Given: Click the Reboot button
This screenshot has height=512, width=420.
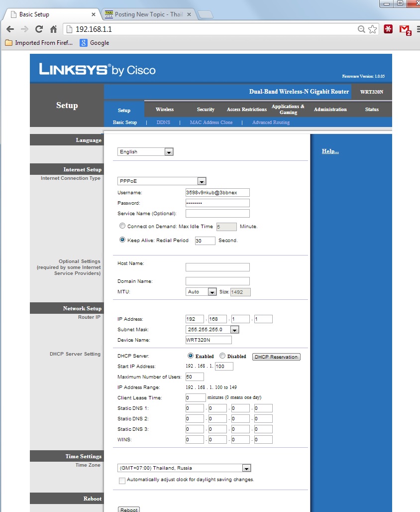Looking at the screenshot, I should [129, 510].
